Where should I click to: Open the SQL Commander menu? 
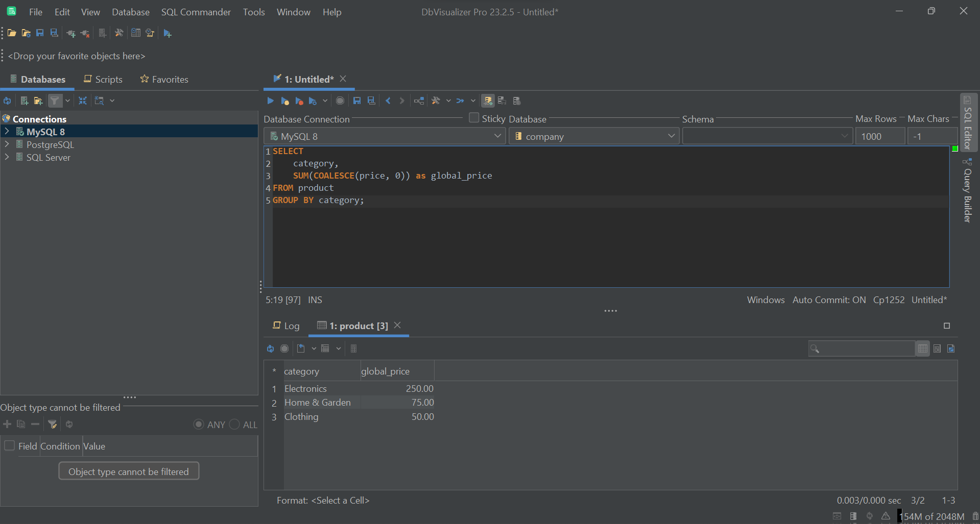click(196, 12)
